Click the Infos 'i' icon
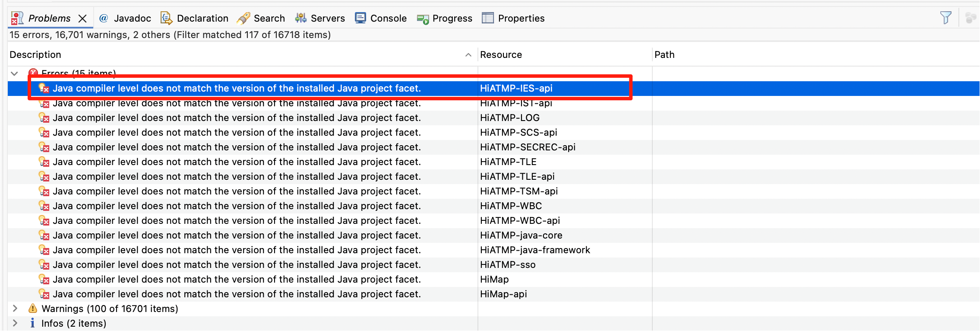 tap(32, 323)
